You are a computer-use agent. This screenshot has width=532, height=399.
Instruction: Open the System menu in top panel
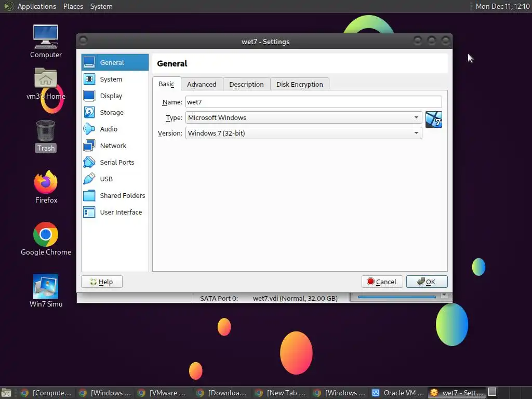pyautogui.click(x=101, y=6)
